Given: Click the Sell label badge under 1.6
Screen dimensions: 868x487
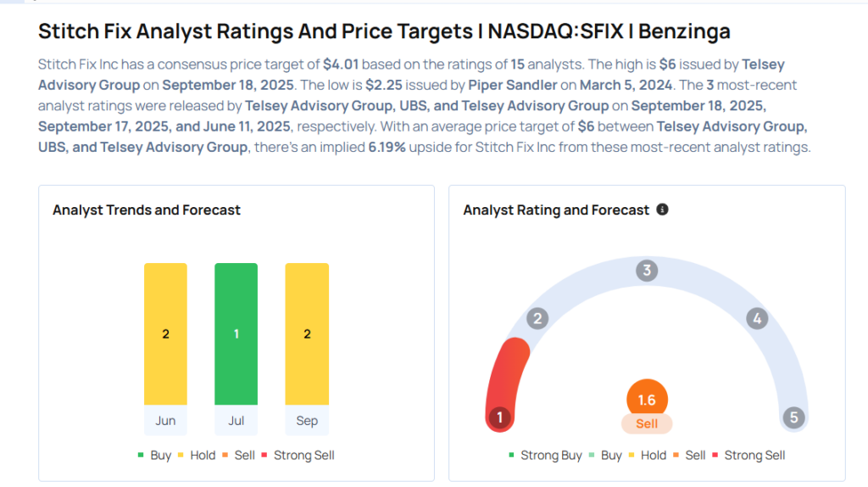Looking at the screenshot, I should [x=647, y=423].
